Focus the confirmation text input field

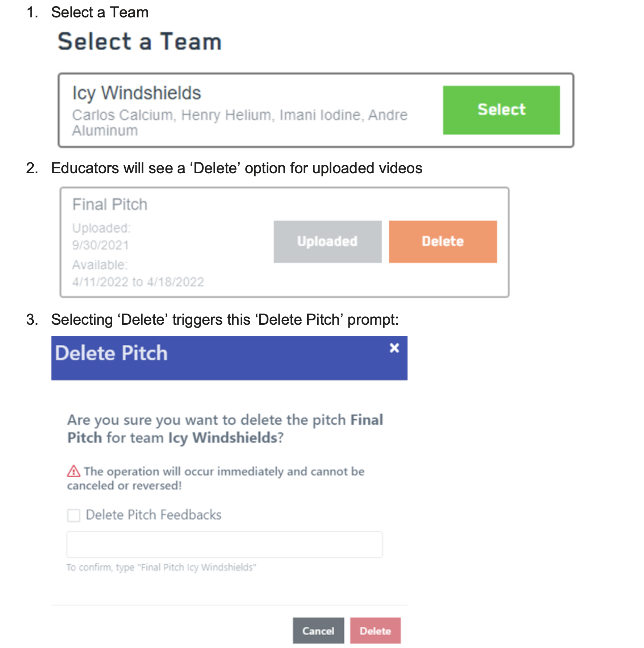[x=224, y=545]
